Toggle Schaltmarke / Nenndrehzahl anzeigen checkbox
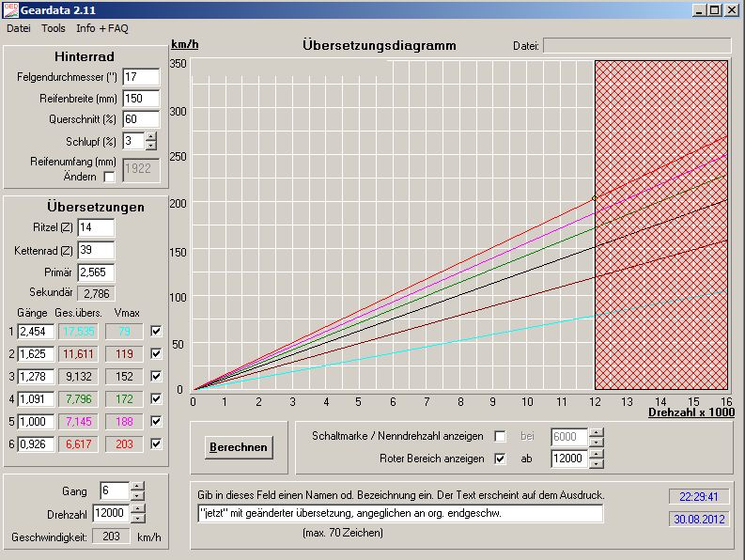Screen dimensions: 745x560 [500, 437]
